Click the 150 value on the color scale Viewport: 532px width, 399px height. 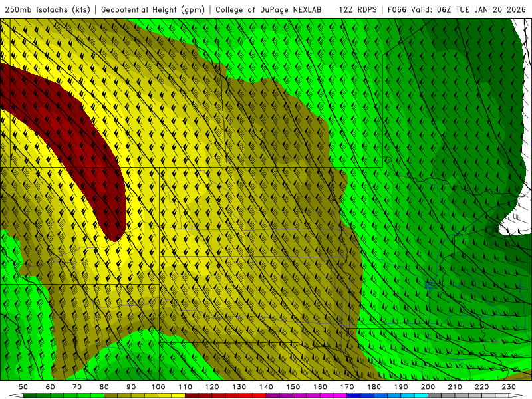tap(293, 387)
